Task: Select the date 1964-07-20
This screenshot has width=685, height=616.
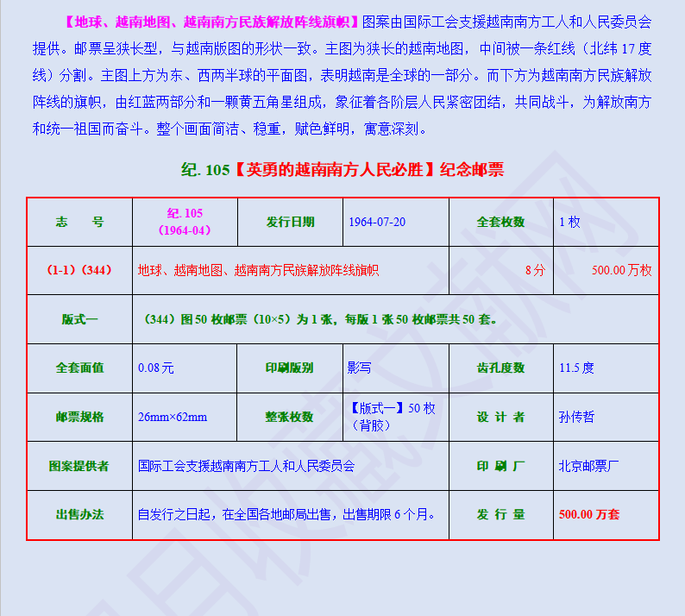Action: pyautogui.click(x=377, y=222)
